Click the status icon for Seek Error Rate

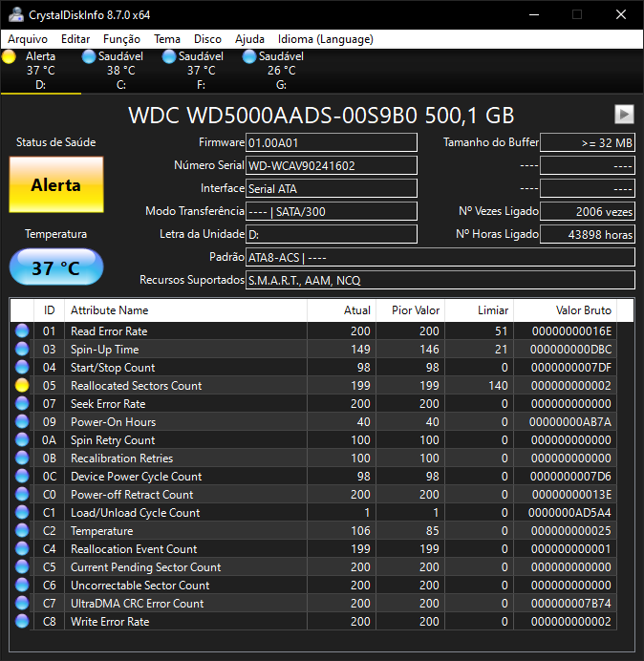22,403
